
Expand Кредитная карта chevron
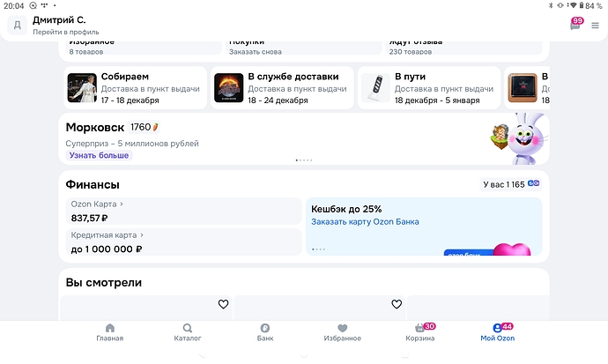[x=142, y=235]
